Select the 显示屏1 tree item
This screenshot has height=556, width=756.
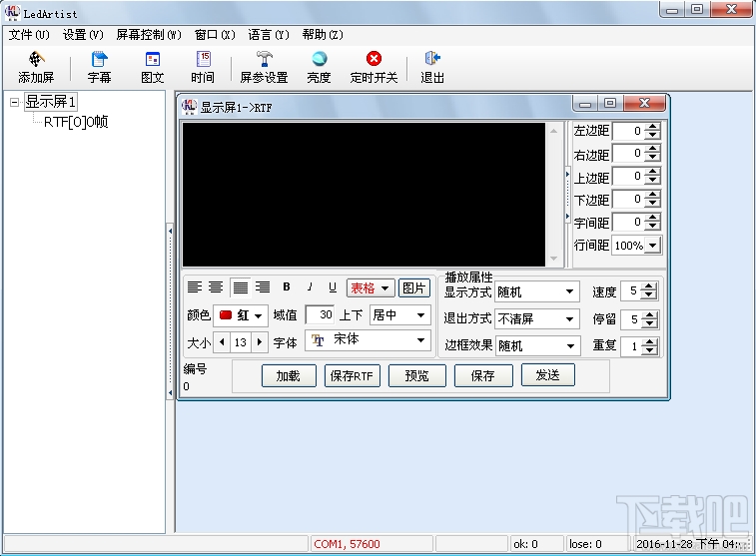(x=50, y=102)
